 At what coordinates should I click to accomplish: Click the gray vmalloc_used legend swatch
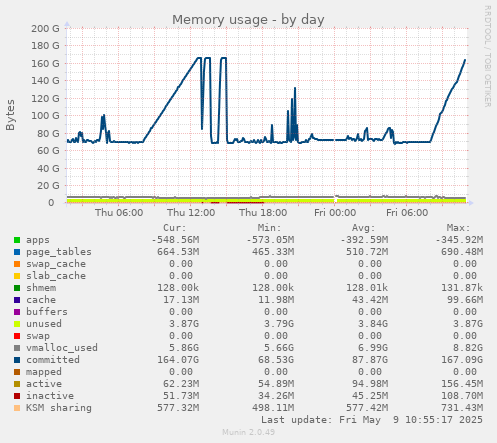coord(17,348)
